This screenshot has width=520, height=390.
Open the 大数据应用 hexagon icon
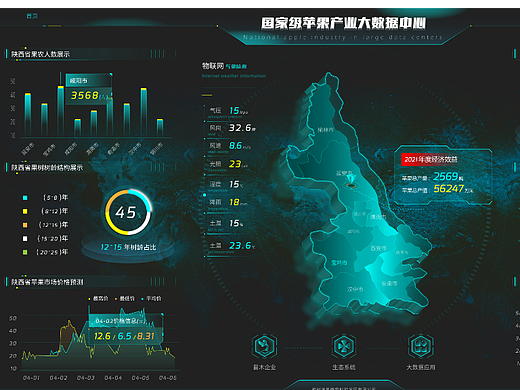point(421,346)
